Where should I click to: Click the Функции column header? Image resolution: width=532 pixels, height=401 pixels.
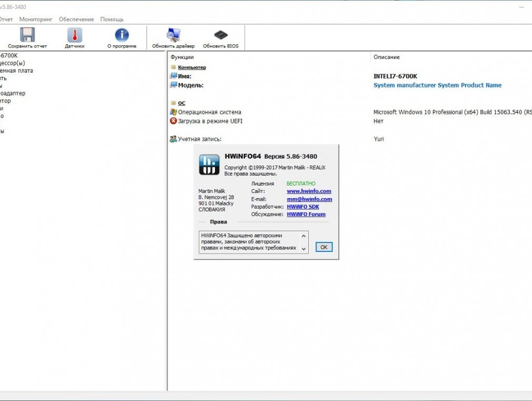(182, 57)
